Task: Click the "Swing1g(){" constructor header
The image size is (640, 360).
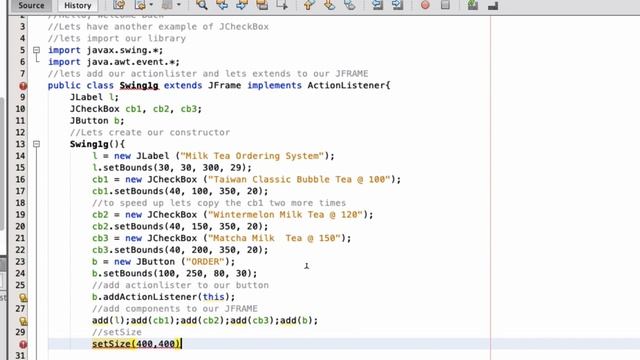Action: (x=97, y=144)
